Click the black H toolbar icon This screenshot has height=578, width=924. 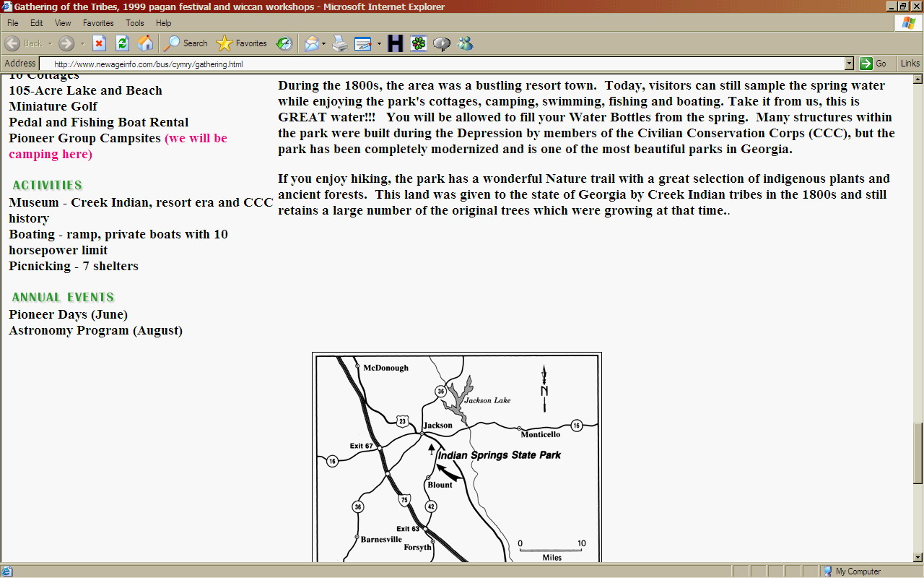(395, 43)
